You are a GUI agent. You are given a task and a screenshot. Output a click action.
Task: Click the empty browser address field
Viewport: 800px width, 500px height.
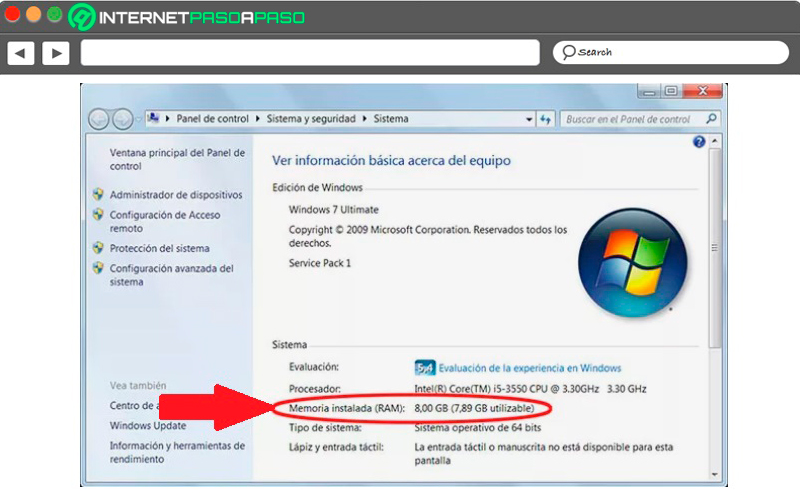coord(310,53)
